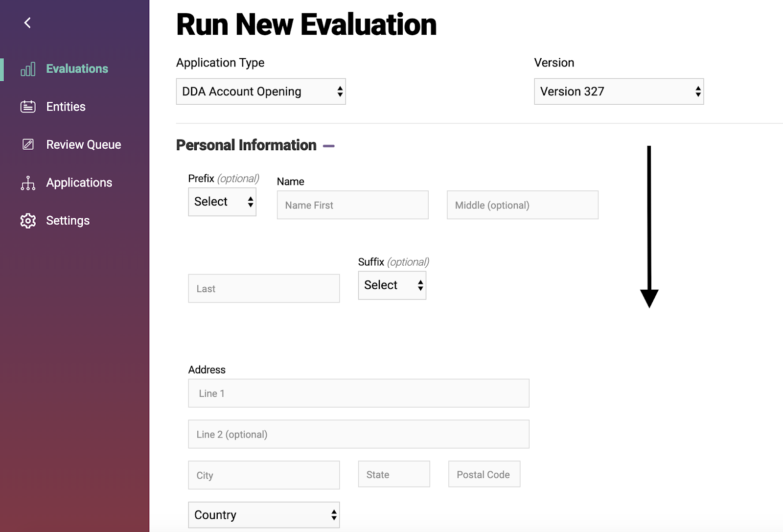The width and height of the screenshot is (783, 532).
Task: Open the Prefix select dropdown
Action: point(222,202)
